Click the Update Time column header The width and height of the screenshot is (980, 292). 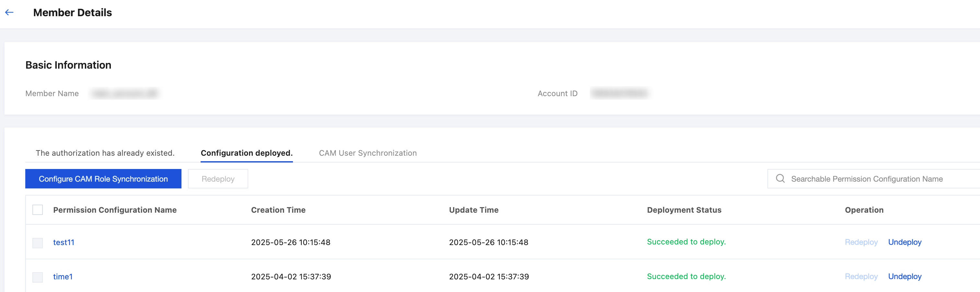pos(473,210)
